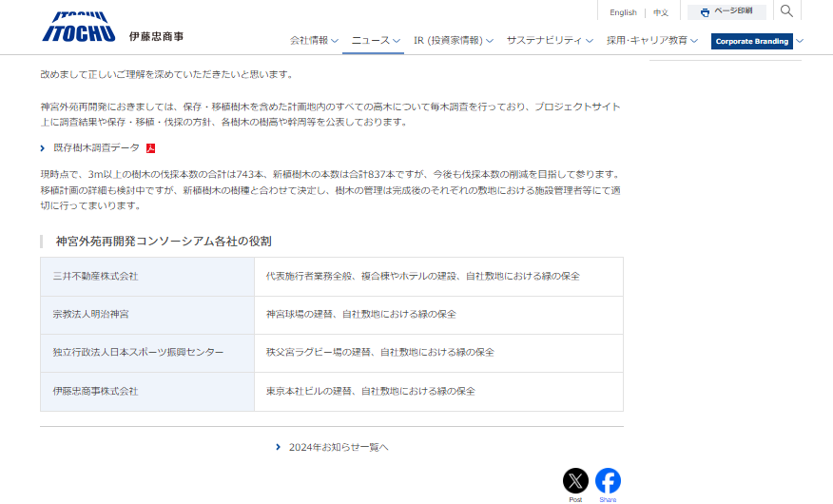Click the ITOCHU logo in the header
833x504 pixels.
pyautogui.click(x=79, y=27)
